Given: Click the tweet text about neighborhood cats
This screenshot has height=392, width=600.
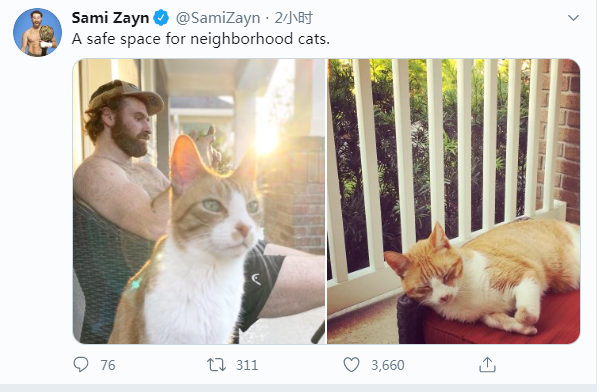Looking at the screenshot, I should [x=201, y=39].
